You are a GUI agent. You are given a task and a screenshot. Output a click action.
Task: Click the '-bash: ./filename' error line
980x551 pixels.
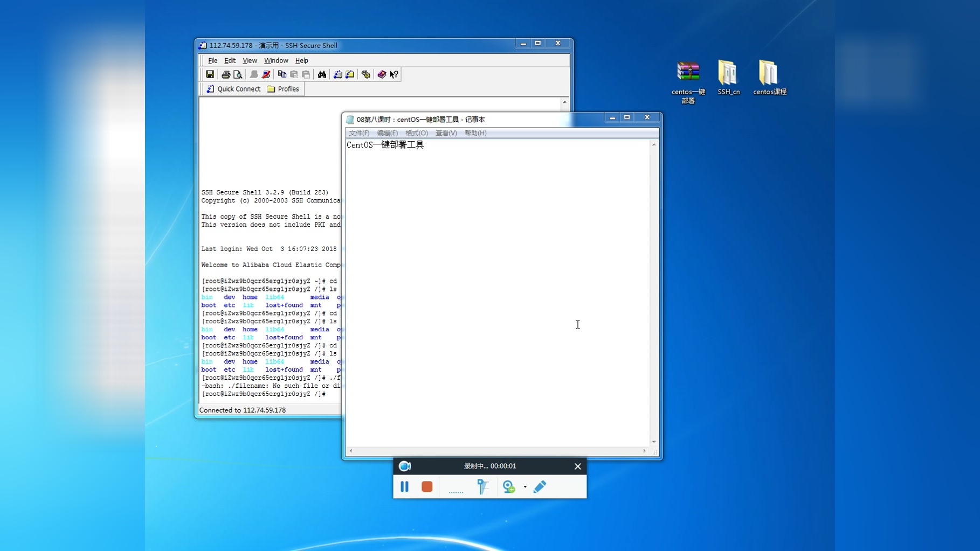(271, 386)
